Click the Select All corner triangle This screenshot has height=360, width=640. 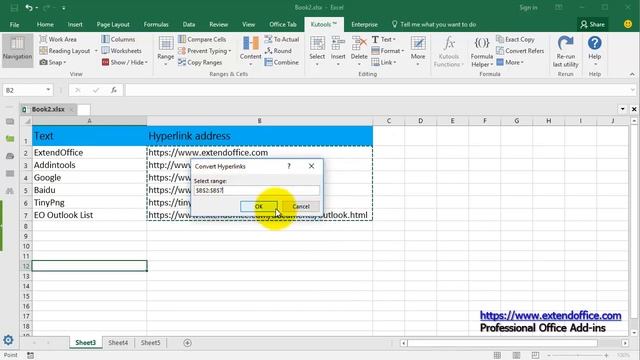27,121
